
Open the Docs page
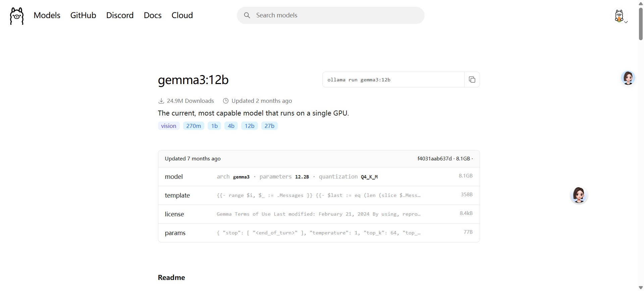click(x=152, y=15)
